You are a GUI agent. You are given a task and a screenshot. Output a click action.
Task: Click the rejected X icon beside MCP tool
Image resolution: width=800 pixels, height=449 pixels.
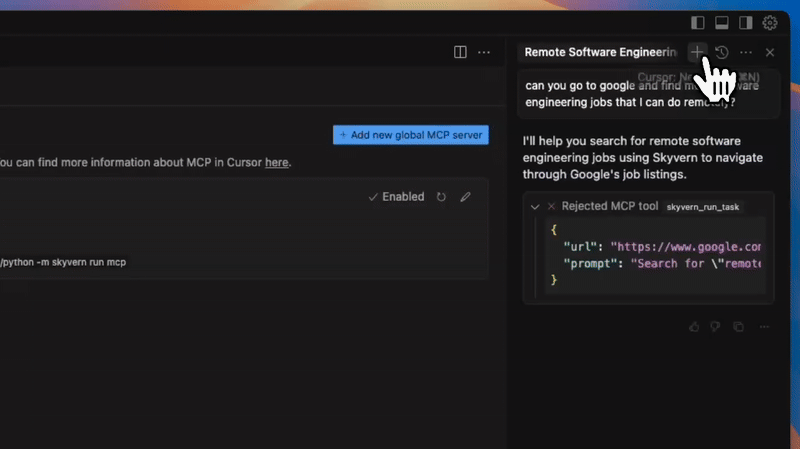point(551,206)
